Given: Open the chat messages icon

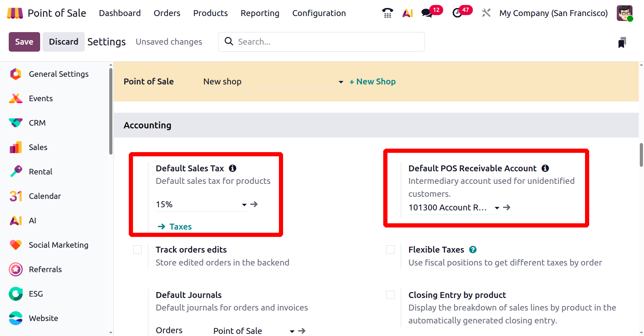Looking at the screenshot, I should pyautogui.click(x=427, y=13).
